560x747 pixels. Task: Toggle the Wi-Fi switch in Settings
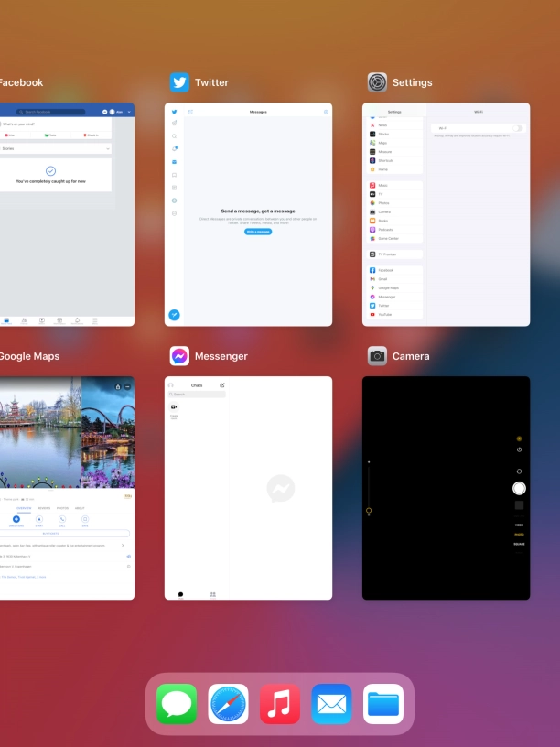click(x=518, y=128)
